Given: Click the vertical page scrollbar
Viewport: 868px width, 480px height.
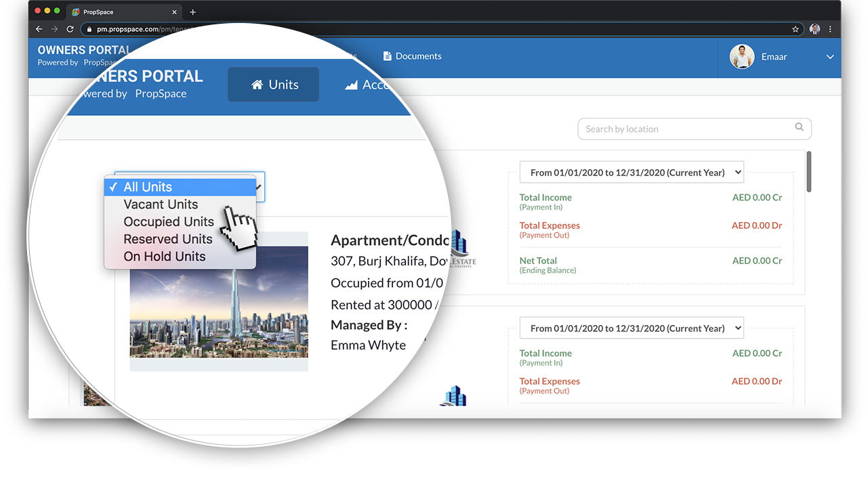Looking at the screenshot, I should 809,171.
